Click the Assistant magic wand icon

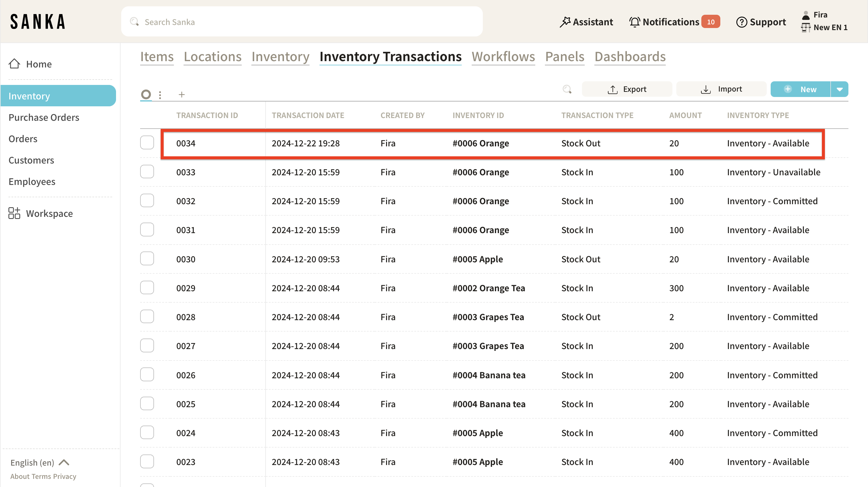pyautogui.click(x=565, y=22)
